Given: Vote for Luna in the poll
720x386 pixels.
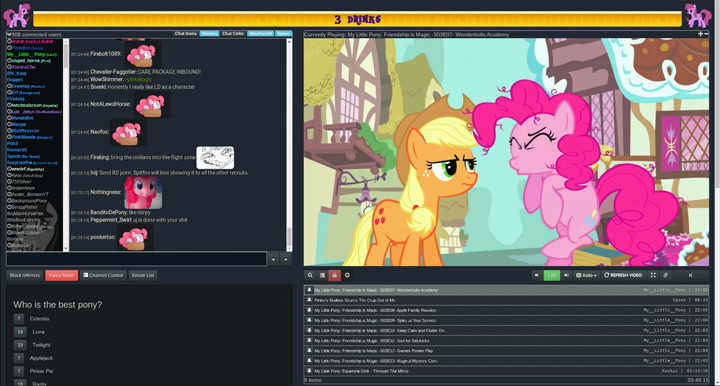Looking at the screenshot, I should click(x=20, y=331).
